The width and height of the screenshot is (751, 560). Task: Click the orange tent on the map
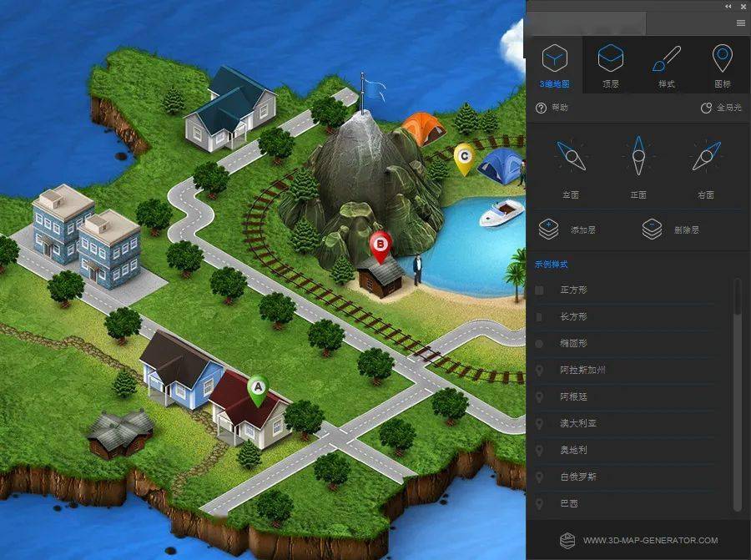[x=423, y=129]
